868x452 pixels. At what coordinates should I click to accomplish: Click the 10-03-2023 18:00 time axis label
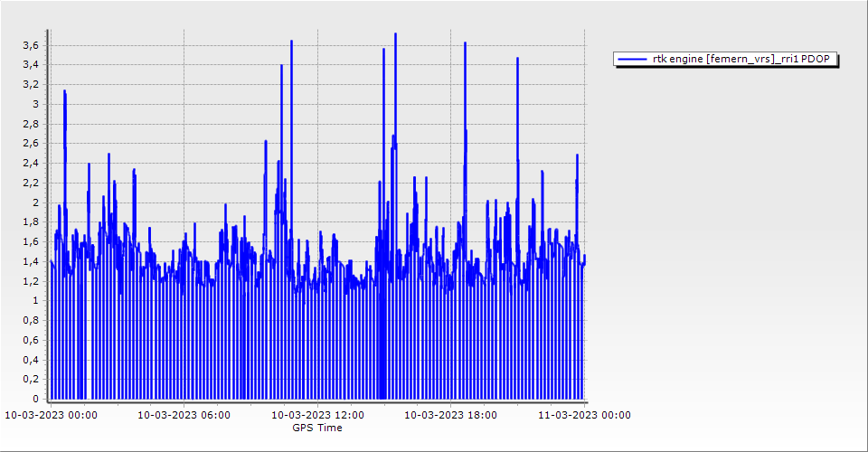(x=450, y=416)
